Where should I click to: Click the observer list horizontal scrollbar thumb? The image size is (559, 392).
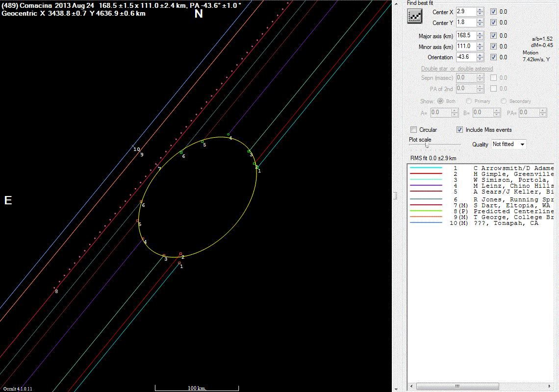(457, 386)
